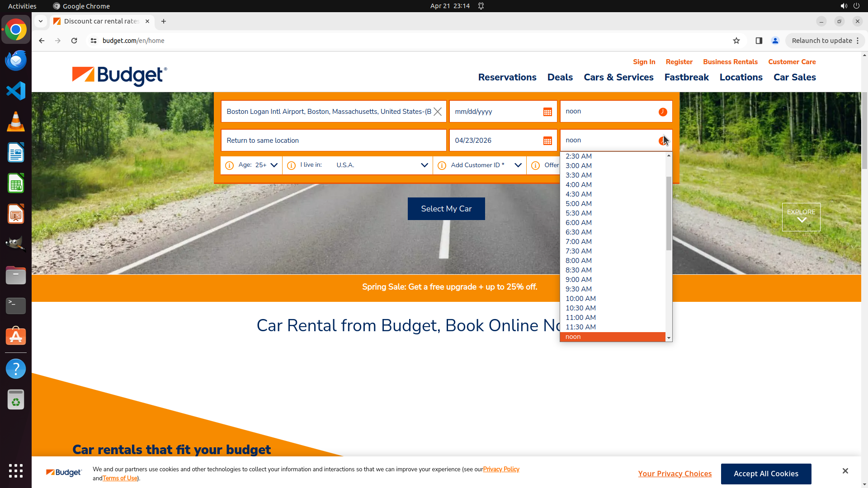Click the Customer ID info icon
Screen dimensions: 868x488
(x=442, y=165)
